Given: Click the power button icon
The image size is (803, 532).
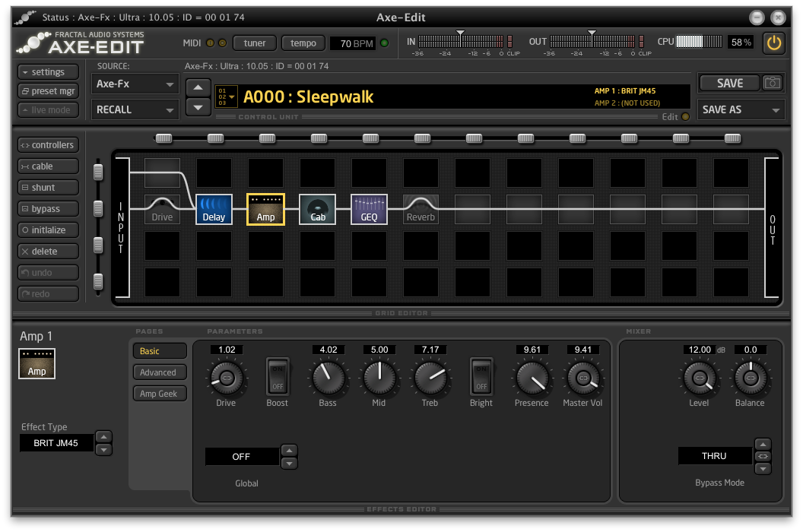Looking at the screenshot, I should click(x=774, y=43).
